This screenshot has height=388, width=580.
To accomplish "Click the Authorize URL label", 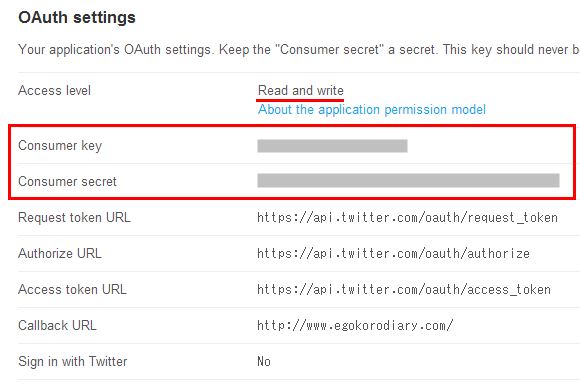I will (x=60, y=253).
